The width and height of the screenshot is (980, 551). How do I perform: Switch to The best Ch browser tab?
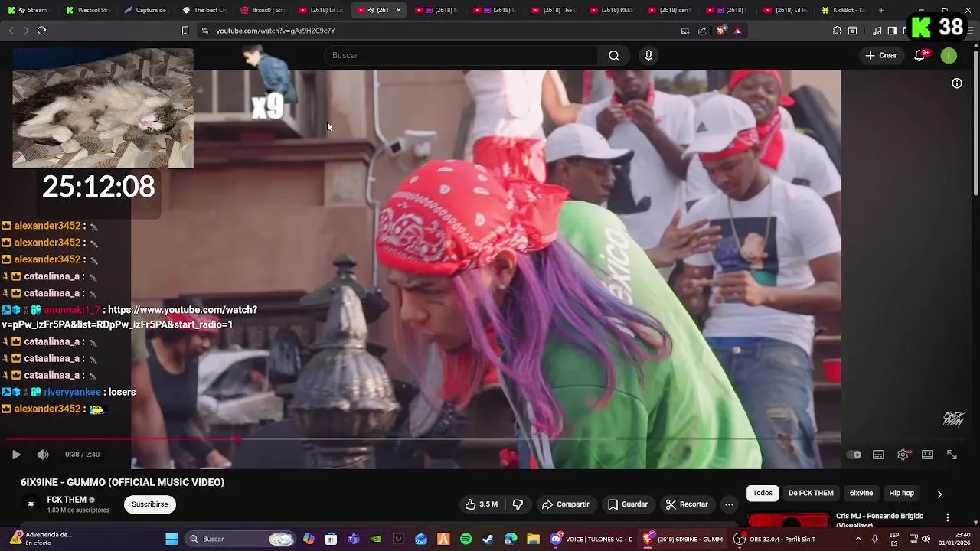[204, 10]
